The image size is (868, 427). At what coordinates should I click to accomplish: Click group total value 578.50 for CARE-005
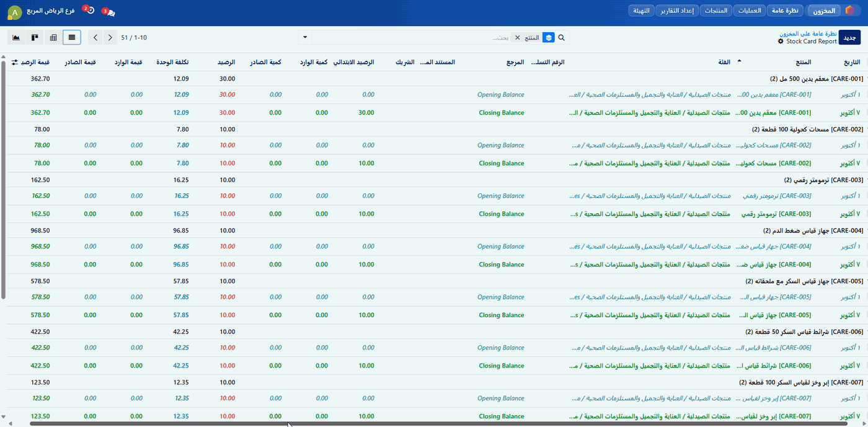point(40,281)
